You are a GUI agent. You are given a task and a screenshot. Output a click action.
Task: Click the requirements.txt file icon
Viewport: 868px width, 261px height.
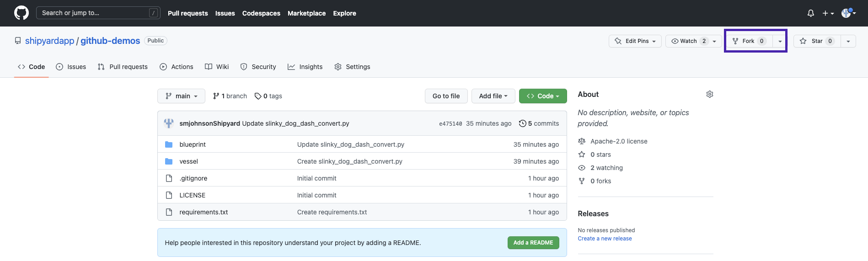(x=169, y=212)
